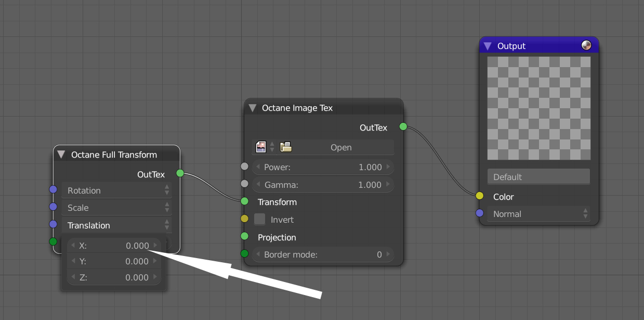Click the Open image button
This screenshot has height=320, width=644.
pyautogui.click(x=341, y=147)
